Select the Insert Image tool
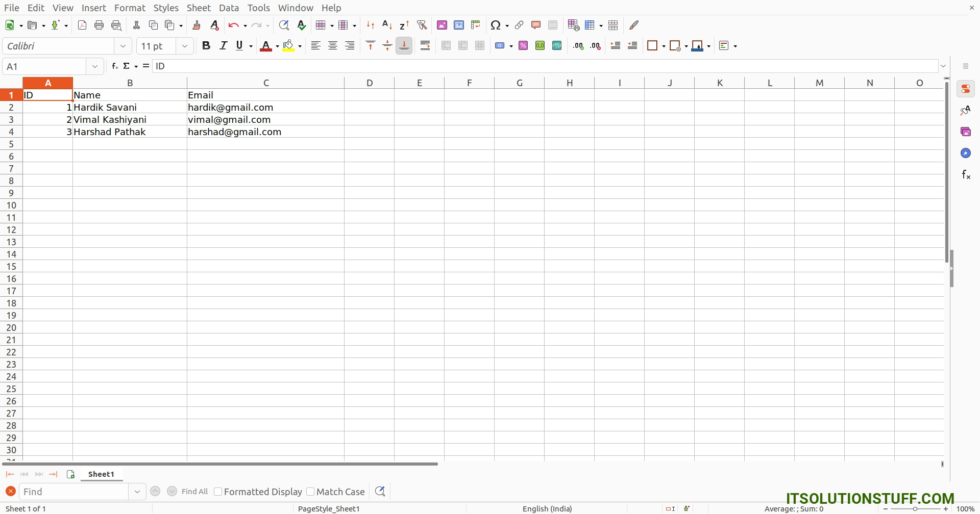Viewport: 980px width, 514px height. (442, 25)
